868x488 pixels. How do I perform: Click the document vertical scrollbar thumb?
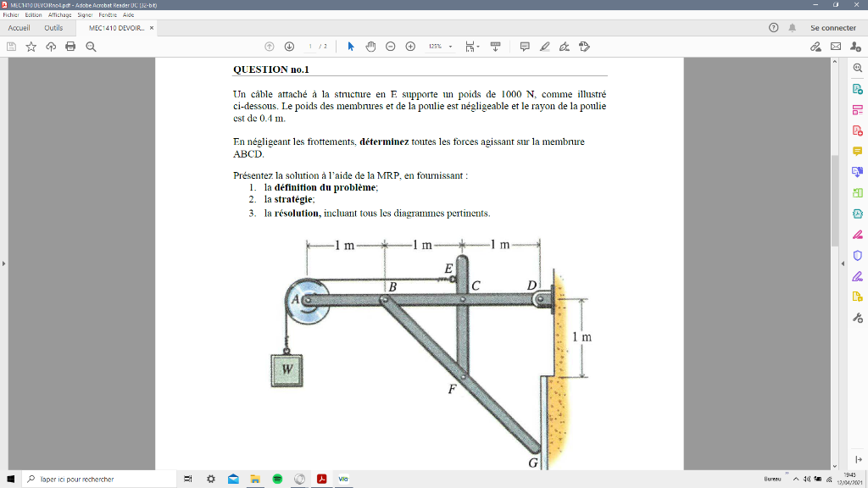835,200
